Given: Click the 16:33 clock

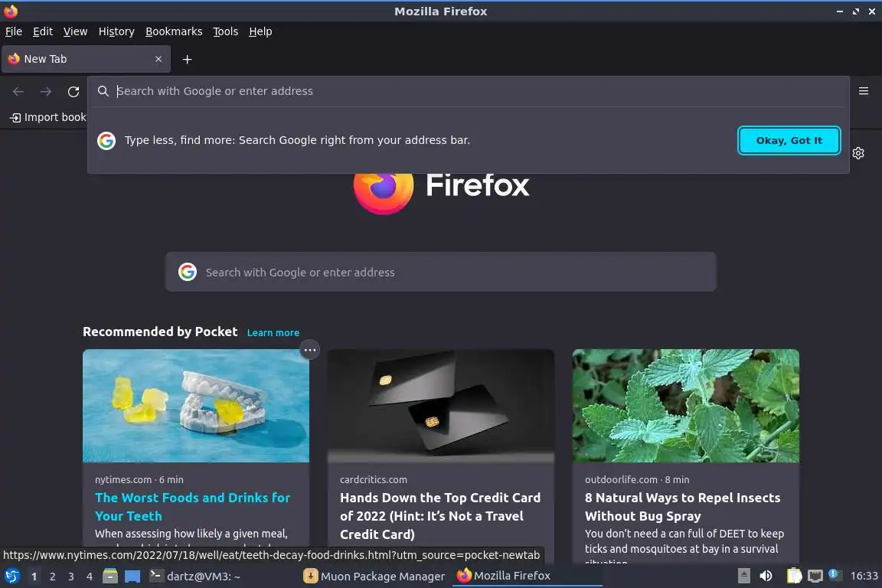Looking at the screenshot, I should click(x=864, y=576).
